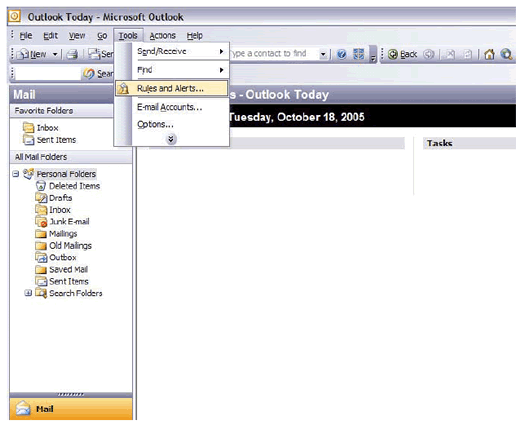Collapse the Personal Folders tree

[16, 174]
